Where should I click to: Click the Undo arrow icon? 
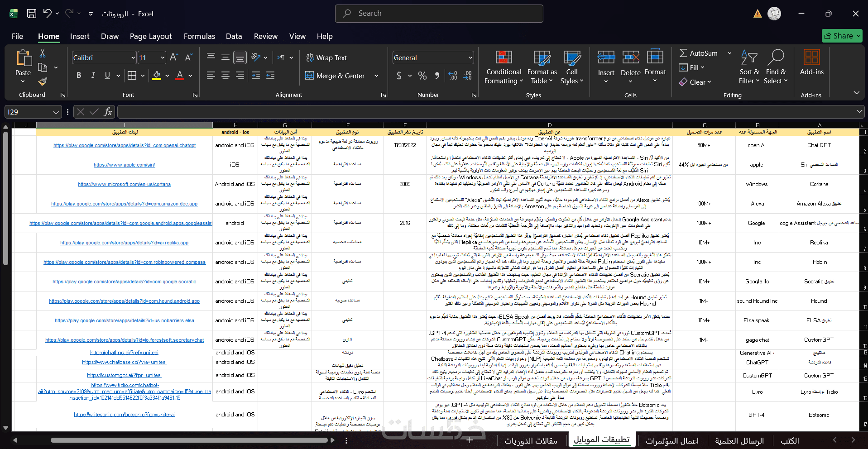tap(47, 14)
